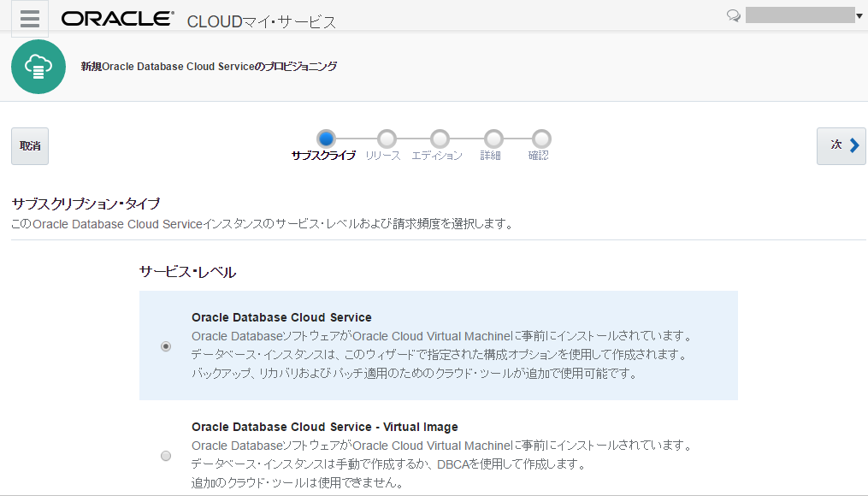Click the greyed-out user name field

click(800, 15)
